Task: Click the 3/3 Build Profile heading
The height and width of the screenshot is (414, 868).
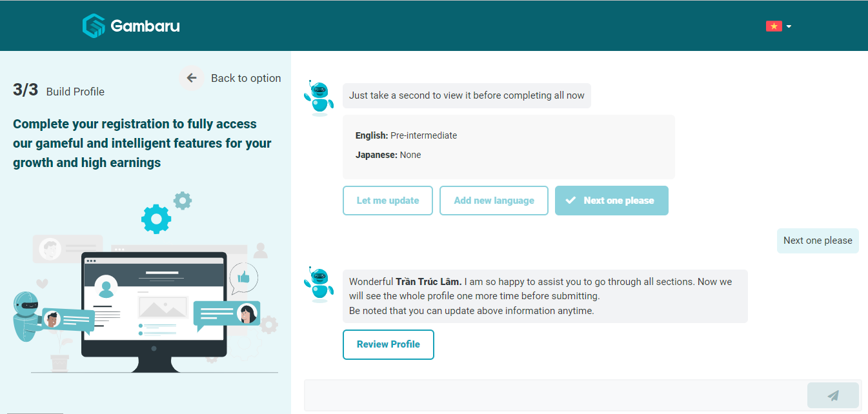Action: pos(58,90)
